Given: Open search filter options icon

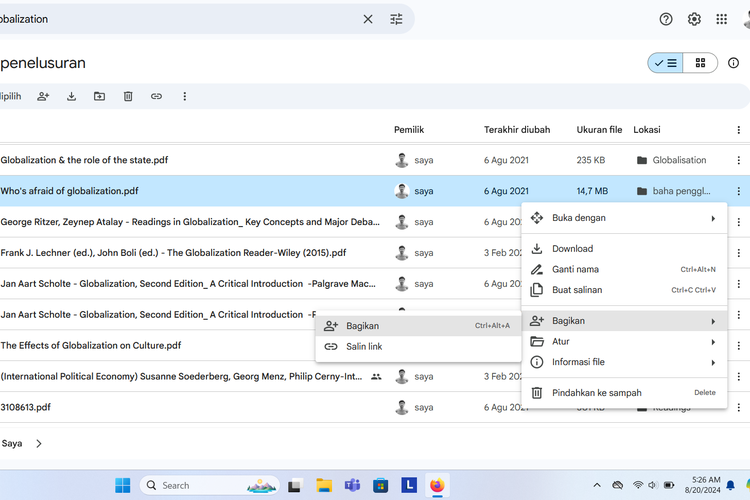Looking at the screenshot, I should click(x=397, y=19).
